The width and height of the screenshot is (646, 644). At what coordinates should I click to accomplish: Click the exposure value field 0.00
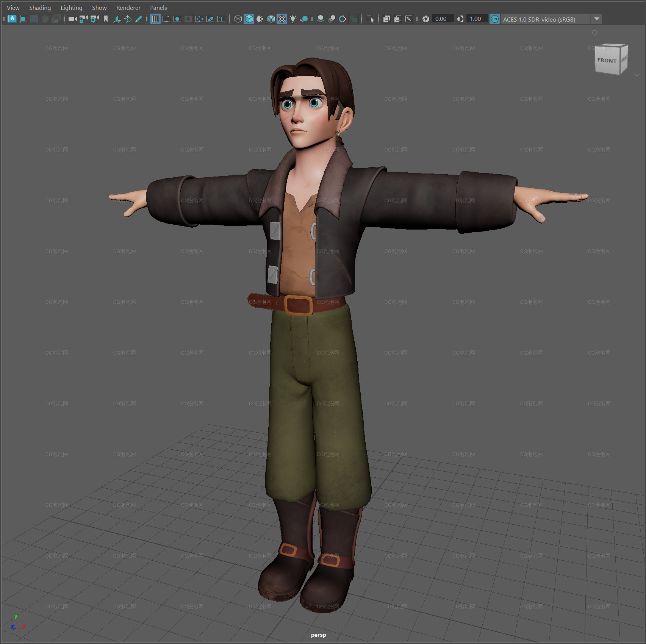pyautogui.click(x=443, y=19)
